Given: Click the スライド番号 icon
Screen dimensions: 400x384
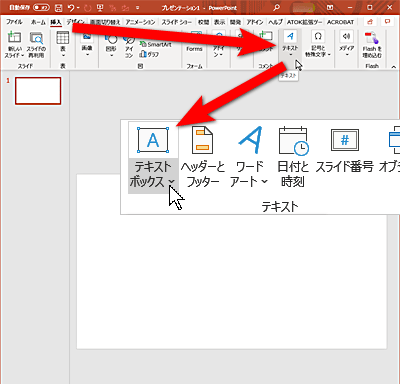Looking at the screenshot, I should 345,140.
